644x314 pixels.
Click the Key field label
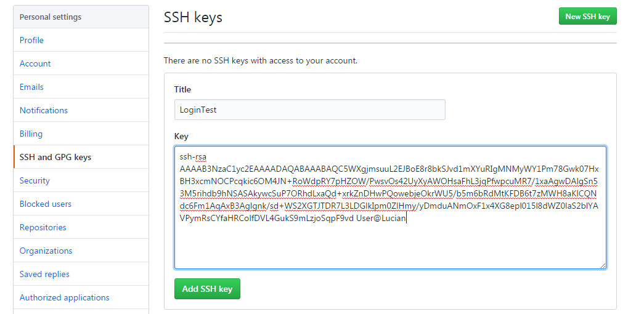181,136
